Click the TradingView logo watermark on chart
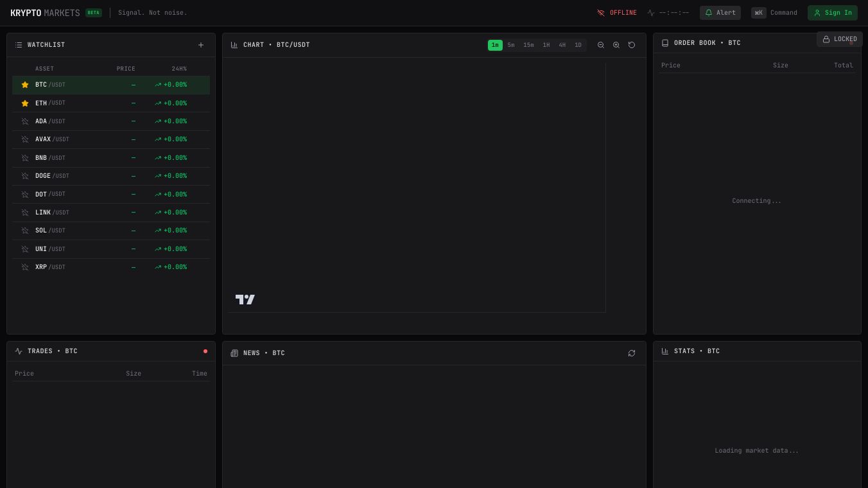Image resolution: width=868 pixels, height=488 pixels. click(245, 299)
